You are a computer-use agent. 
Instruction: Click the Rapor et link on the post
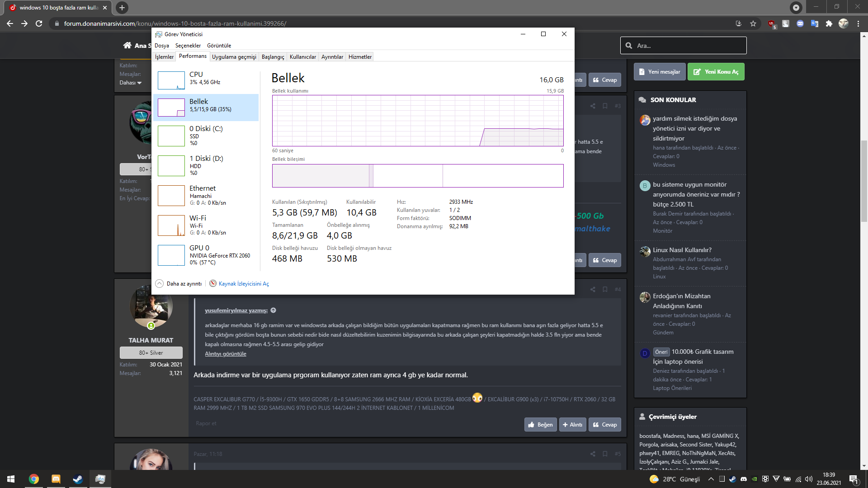(206, 423)
